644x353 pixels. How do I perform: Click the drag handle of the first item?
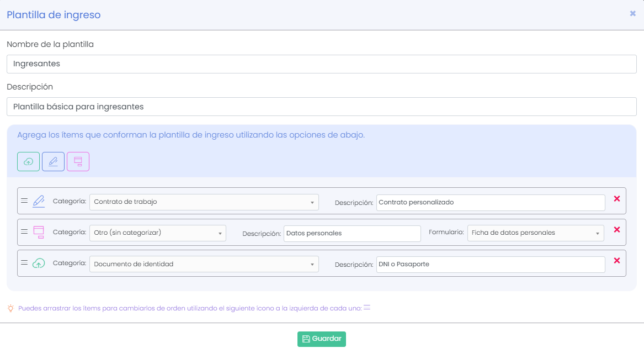[24, 201]
